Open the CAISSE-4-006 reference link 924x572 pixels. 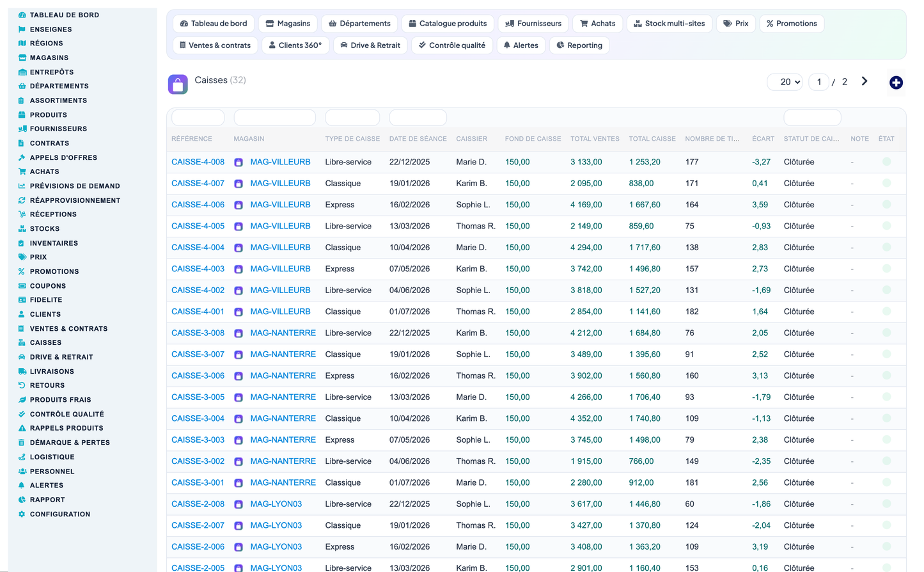coord(198,205)
